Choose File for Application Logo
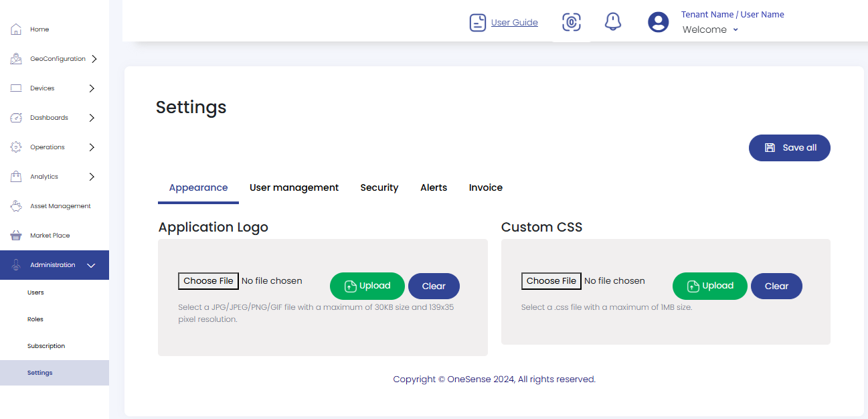 click(x=208, y=281)
